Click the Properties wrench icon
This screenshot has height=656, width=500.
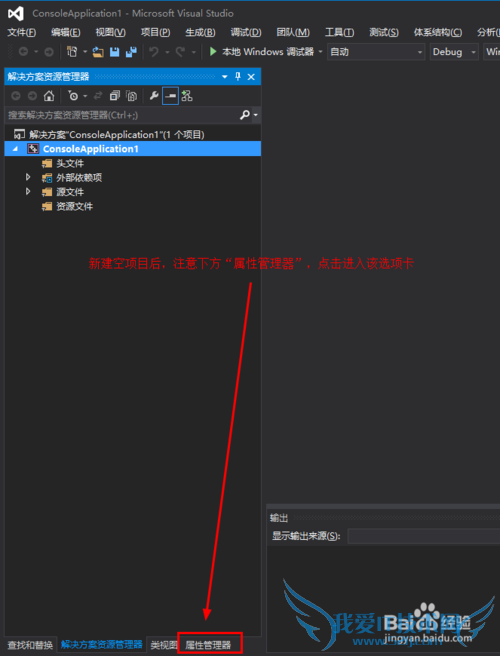(154, 96)
